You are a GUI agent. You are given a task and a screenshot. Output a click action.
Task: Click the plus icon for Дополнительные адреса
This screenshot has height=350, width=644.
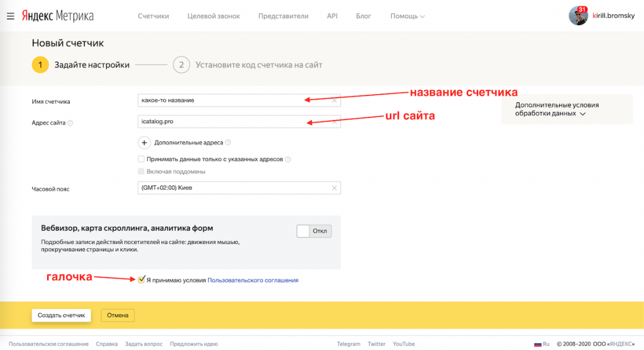[144, 143]
